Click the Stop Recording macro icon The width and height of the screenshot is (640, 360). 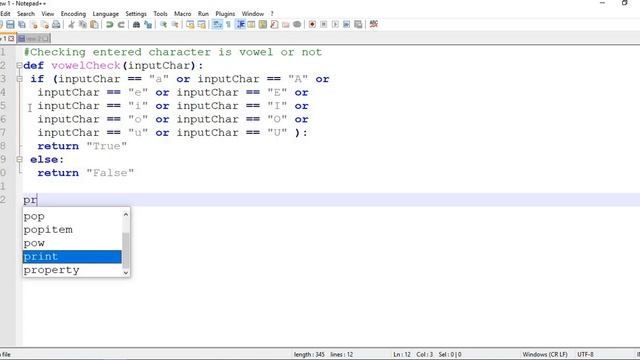(324, 24)
